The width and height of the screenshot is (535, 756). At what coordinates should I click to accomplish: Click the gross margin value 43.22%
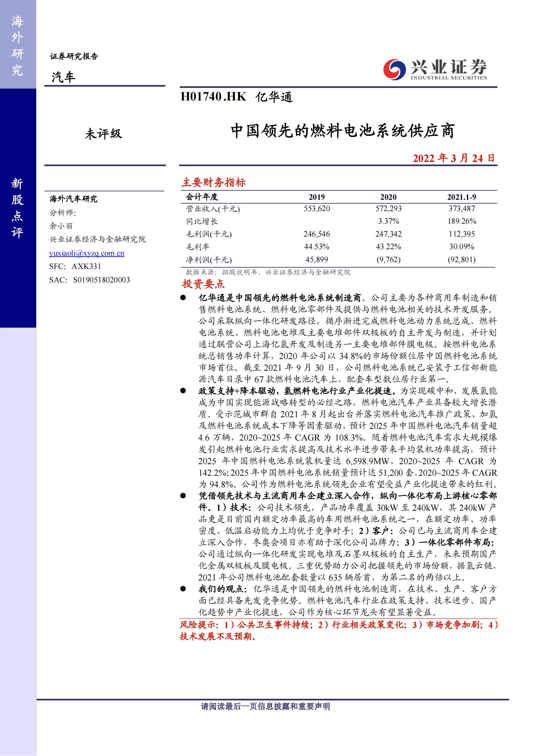click(x=388, y=247)
